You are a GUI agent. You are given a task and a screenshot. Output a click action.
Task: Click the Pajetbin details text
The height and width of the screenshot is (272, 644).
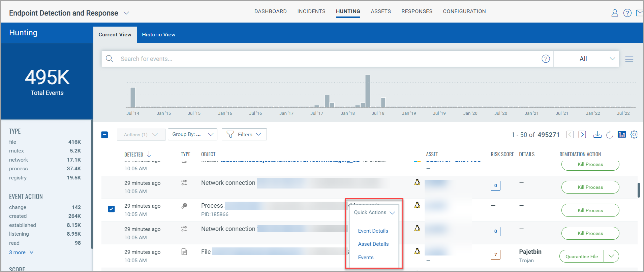(x=530, y=252)
